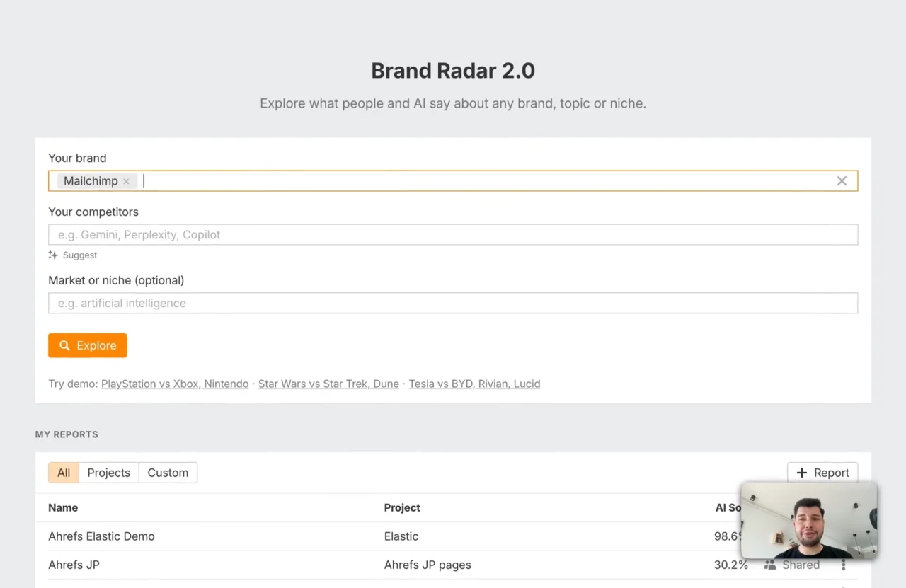Click the orange Explore button
This screenshot has height=588, width=906.
[x=88, y=345]
